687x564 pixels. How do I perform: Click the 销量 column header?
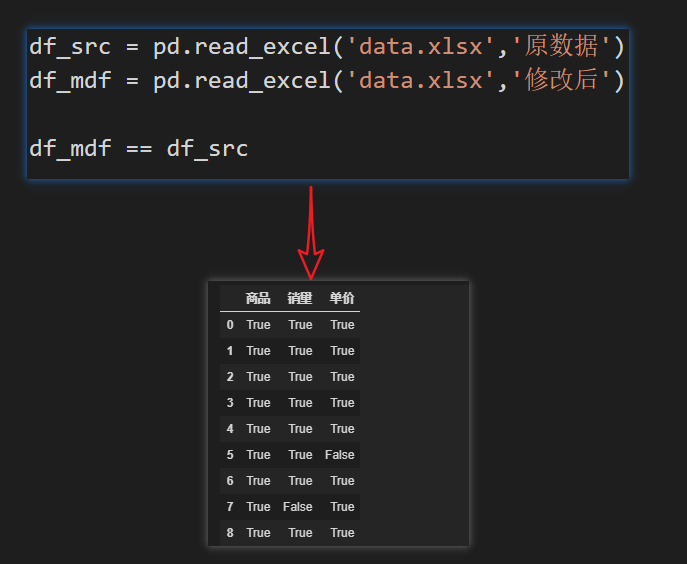pyautogui.click(x=300, y=298)
